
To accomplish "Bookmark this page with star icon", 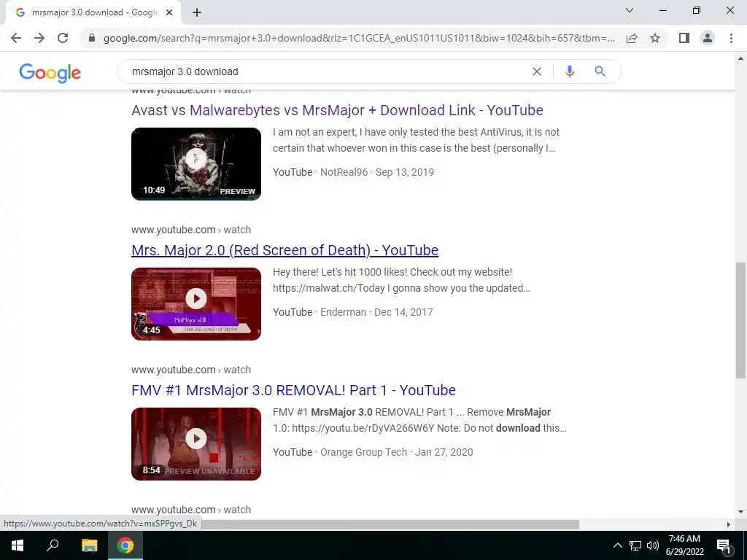I will click(x=655, y=38).
